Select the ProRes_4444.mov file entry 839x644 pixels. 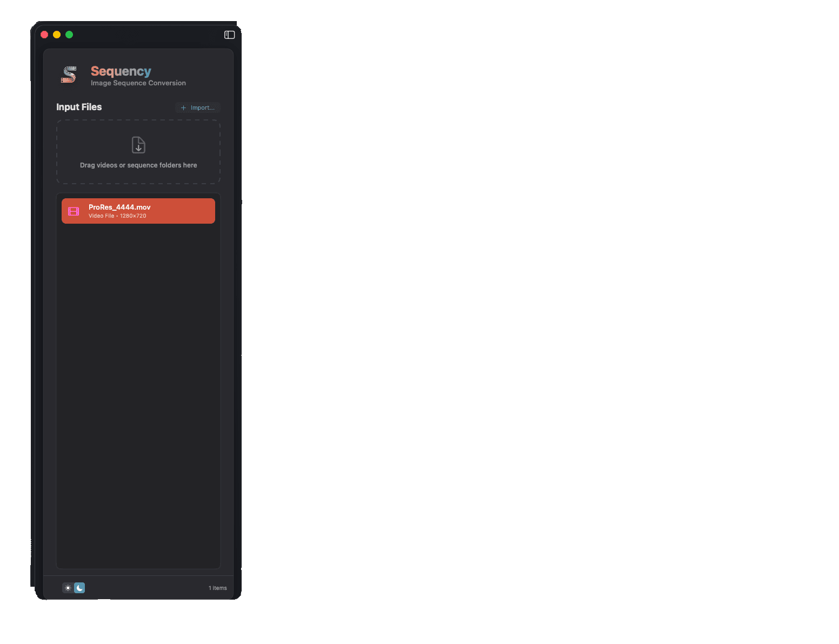coord(138,211)
